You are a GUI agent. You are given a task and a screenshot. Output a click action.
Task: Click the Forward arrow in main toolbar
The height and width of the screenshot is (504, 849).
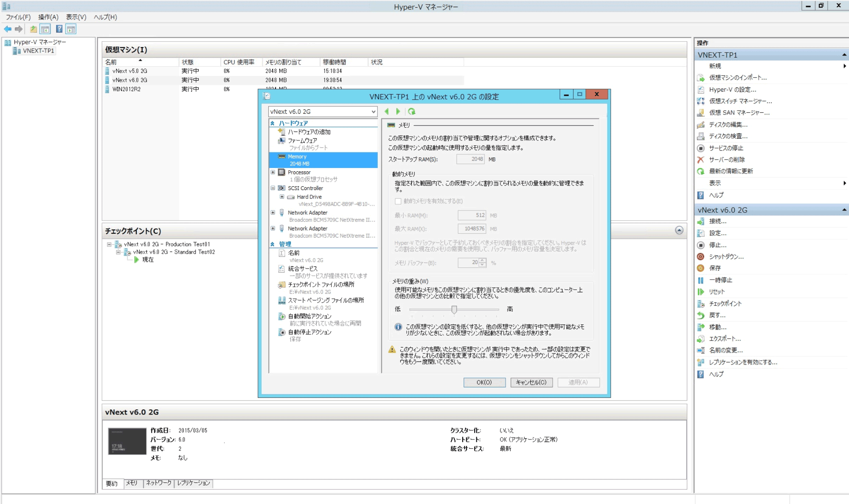[x=19, y=29]
